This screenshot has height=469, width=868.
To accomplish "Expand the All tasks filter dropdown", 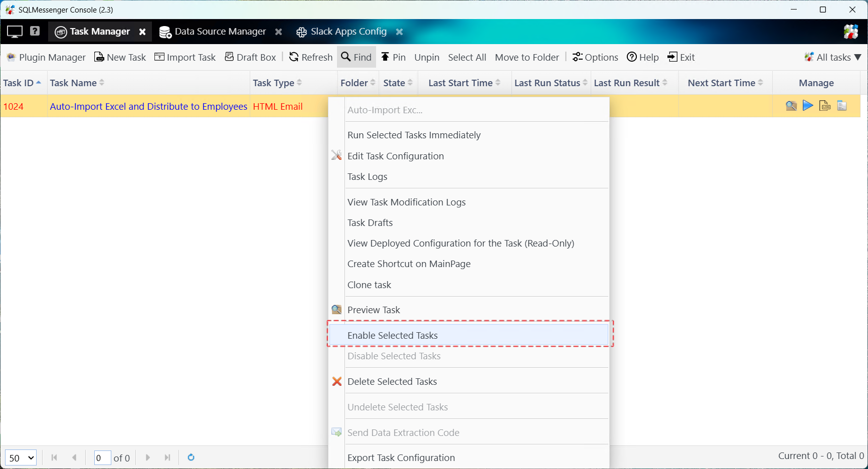I will [833, 57].
